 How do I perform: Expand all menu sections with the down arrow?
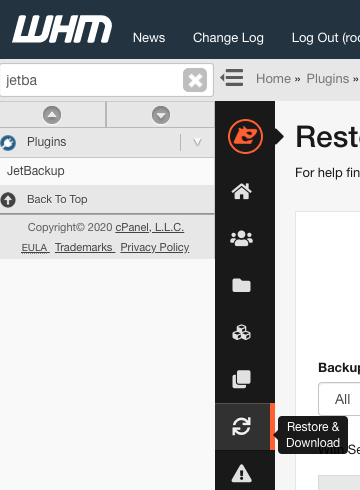point(161,115)
